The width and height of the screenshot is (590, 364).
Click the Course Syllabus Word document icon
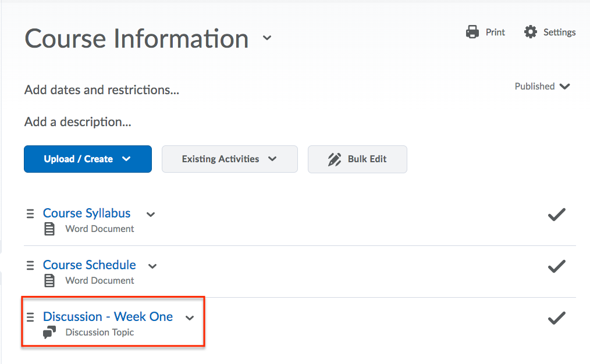point(50,229)
